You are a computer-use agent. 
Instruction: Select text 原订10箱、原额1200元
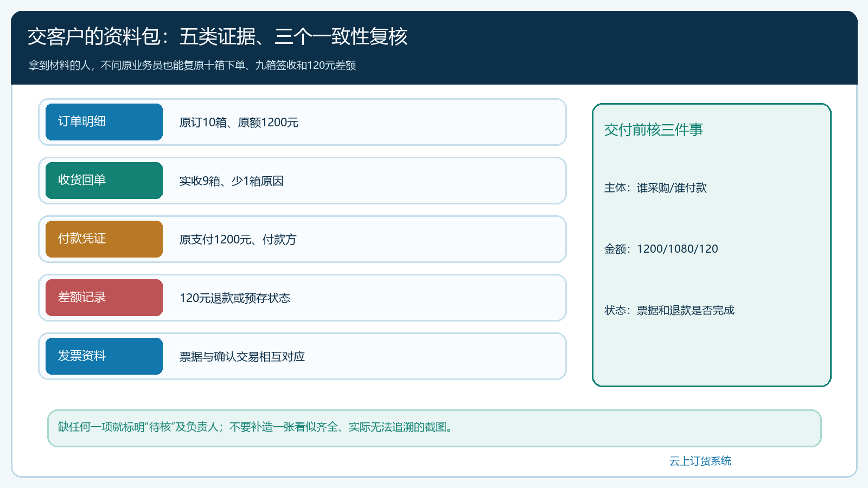click(x=239, y=123)
